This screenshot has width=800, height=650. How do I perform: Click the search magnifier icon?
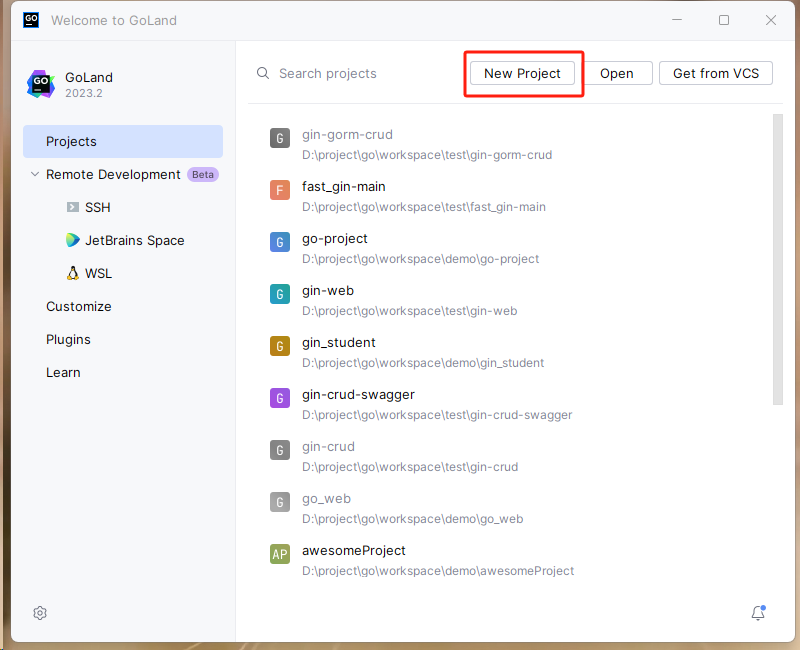[x=263, y=73]
